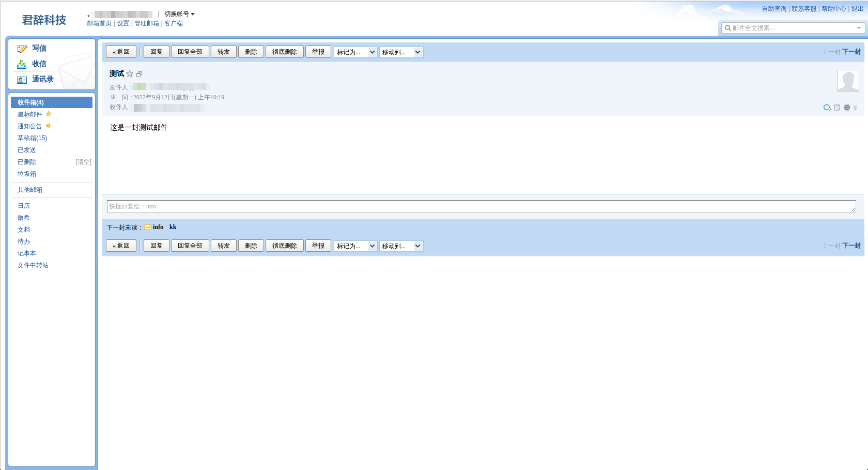868x470 pixels.
Task: Open the search box dropdown arrow
Action: pos(859,28)
